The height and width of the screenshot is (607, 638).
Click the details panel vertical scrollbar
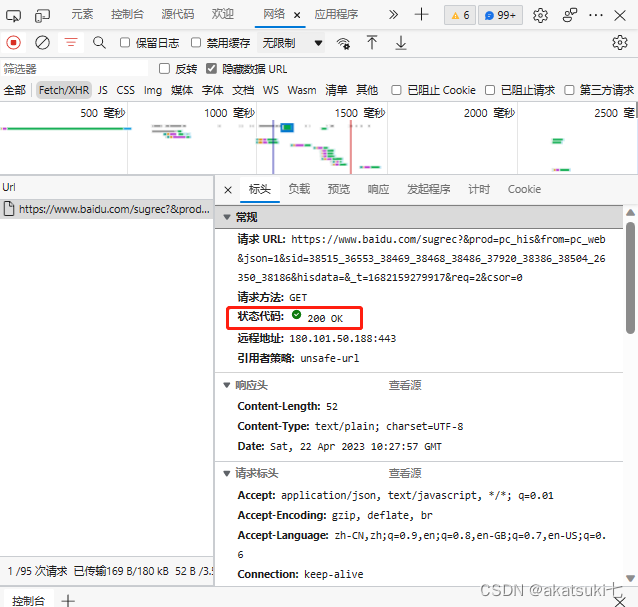coord(630,277)
